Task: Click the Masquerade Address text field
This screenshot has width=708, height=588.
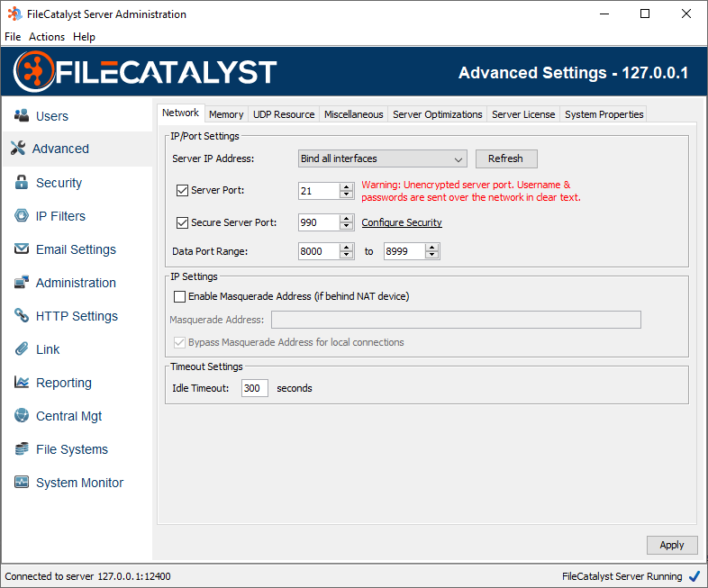Action: (456, 320)
